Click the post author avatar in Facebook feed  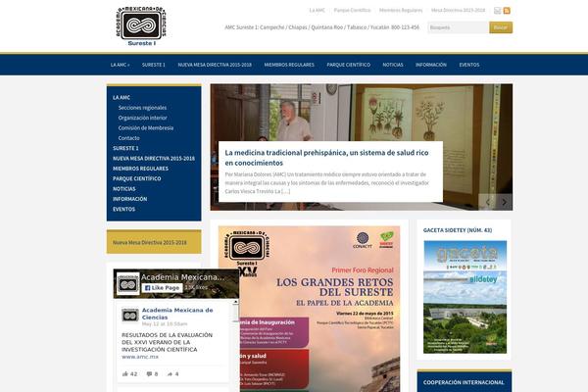(130, 316)
